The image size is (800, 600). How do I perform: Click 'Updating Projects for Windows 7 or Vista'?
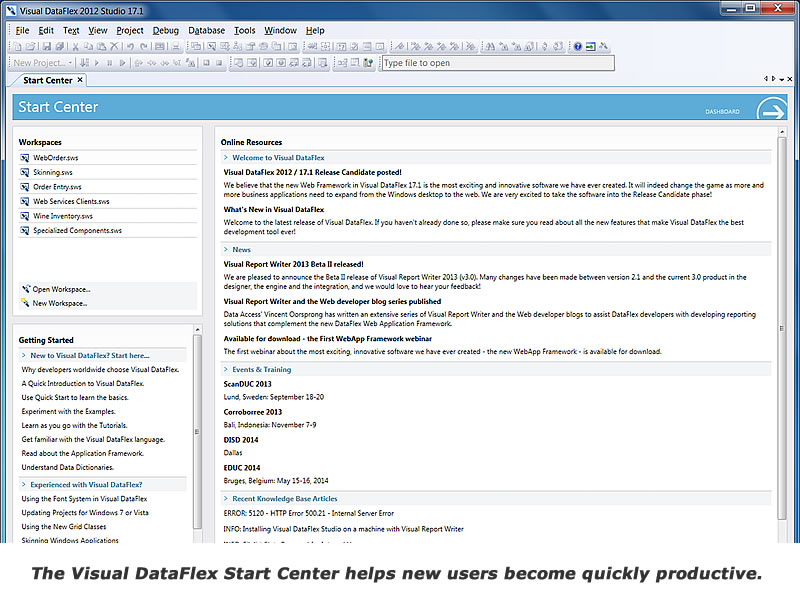point(85,513)
